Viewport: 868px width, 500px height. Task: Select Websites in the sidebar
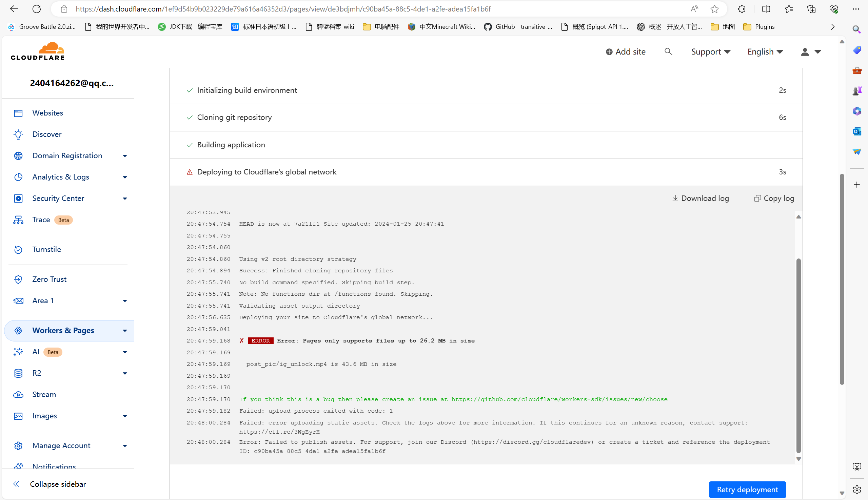[47, 113]
